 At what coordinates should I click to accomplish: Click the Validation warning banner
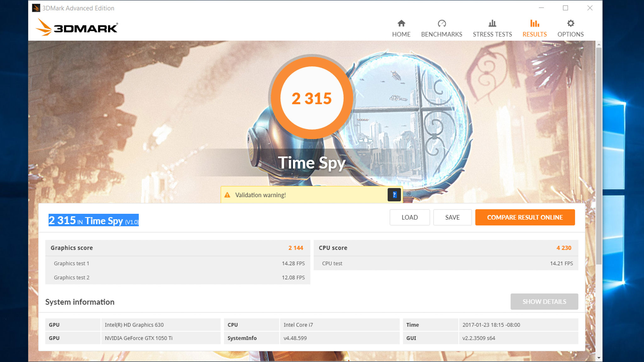coord(311,195)
